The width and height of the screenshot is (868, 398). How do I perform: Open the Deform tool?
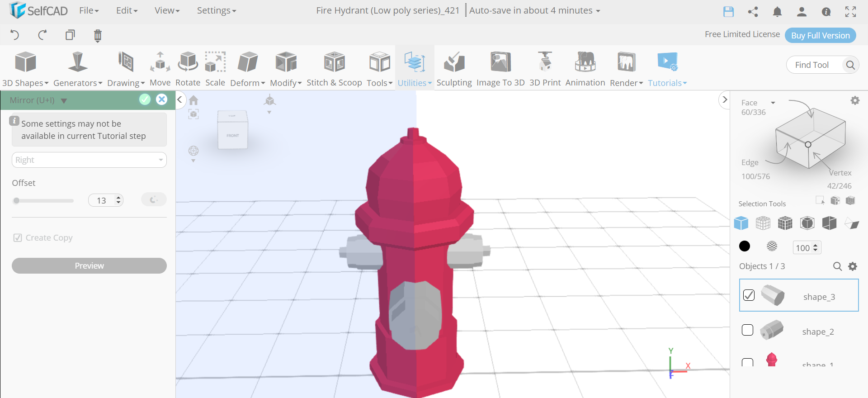[248, 69]
